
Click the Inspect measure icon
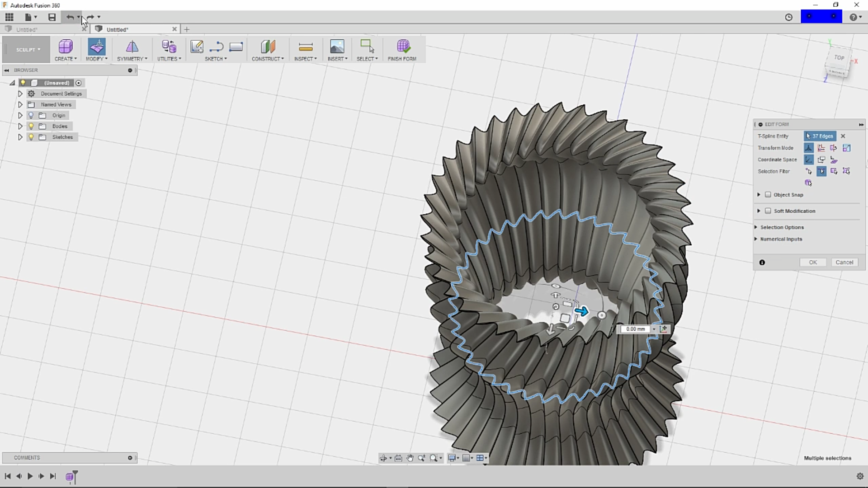306,47
